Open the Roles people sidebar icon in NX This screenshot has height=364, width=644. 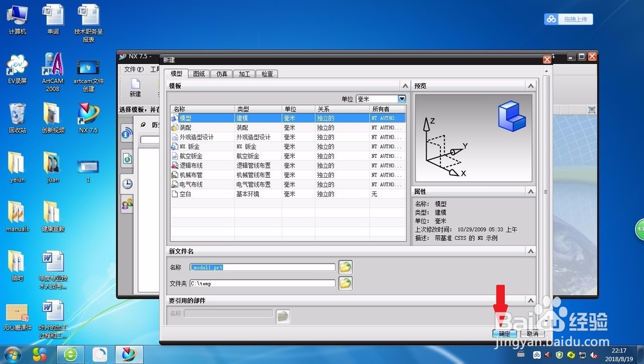[127, 204]
